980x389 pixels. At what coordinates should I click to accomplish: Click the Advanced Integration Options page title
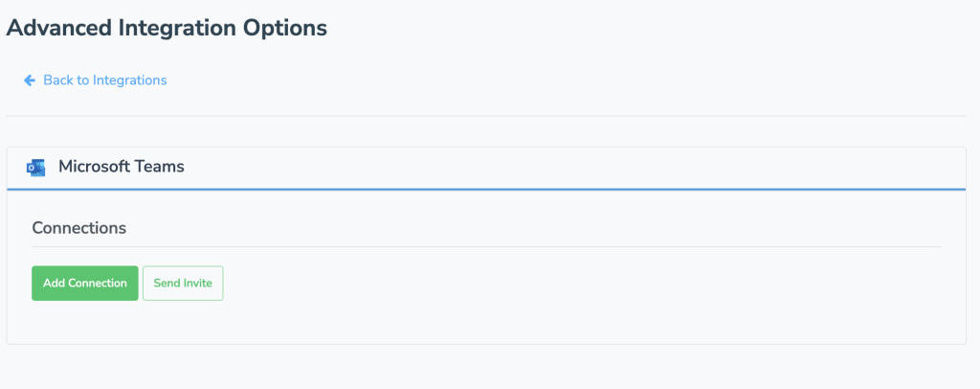coord(167,28)
